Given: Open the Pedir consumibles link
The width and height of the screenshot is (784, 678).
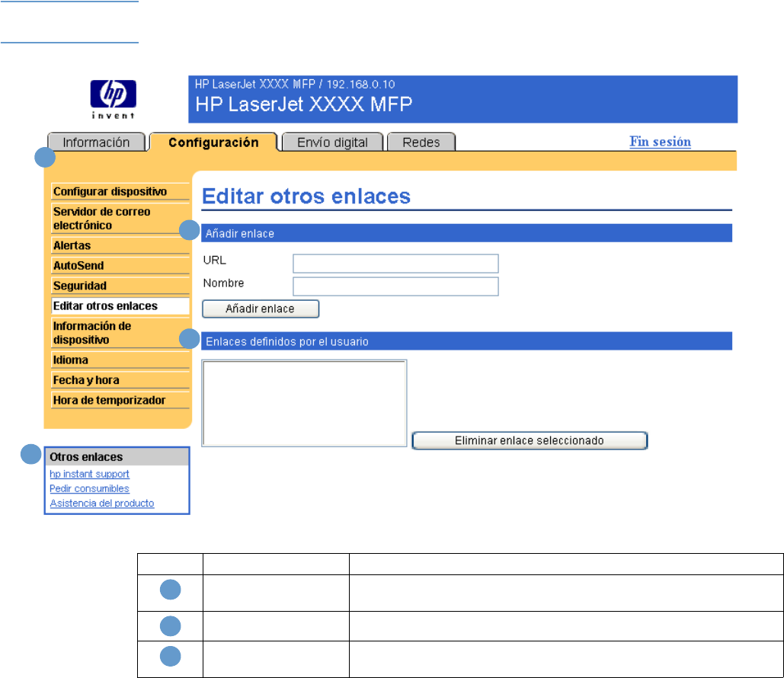Looking at the screenshot, I should [x=89, y=488].
